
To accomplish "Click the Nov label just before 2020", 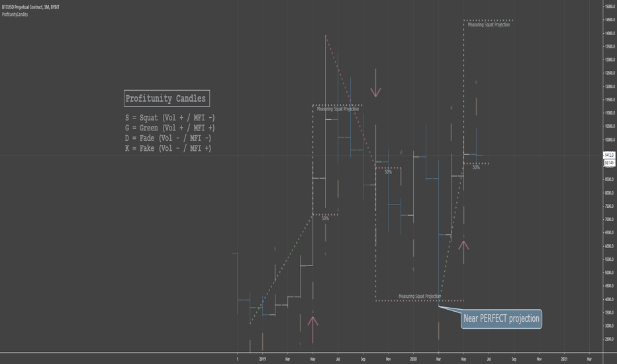I will click(x=388, y=359).
